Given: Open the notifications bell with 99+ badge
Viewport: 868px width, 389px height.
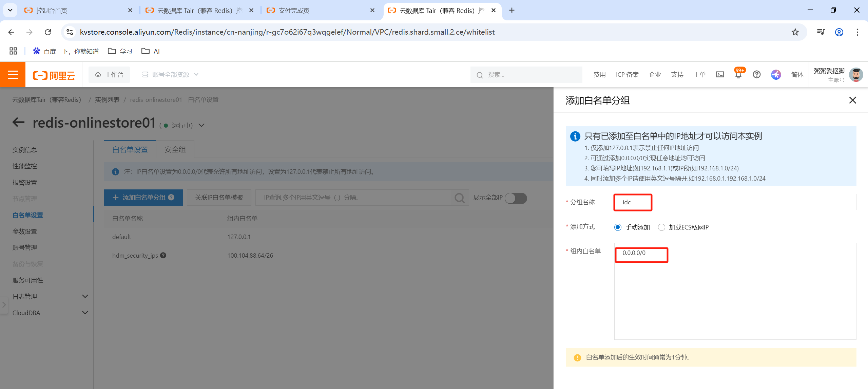Looking at the screenshot, I should point(738,75).
